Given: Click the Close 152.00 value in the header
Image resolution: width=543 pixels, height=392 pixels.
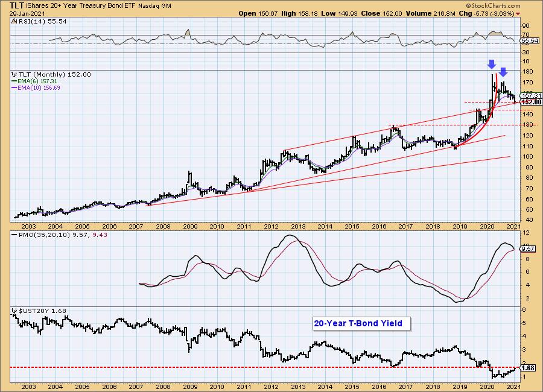Looking at the screenshot, I should point(381,13).
